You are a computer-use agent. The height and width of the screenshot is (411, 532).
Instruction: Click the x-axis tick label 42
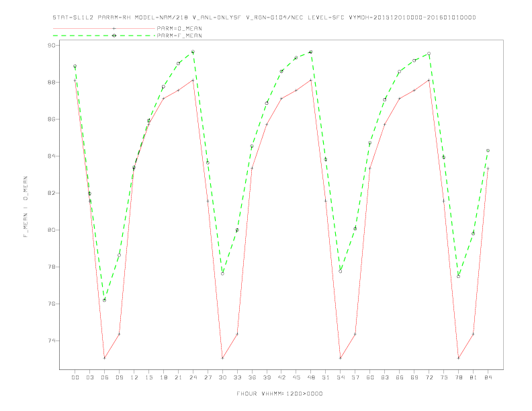point(281,377)
